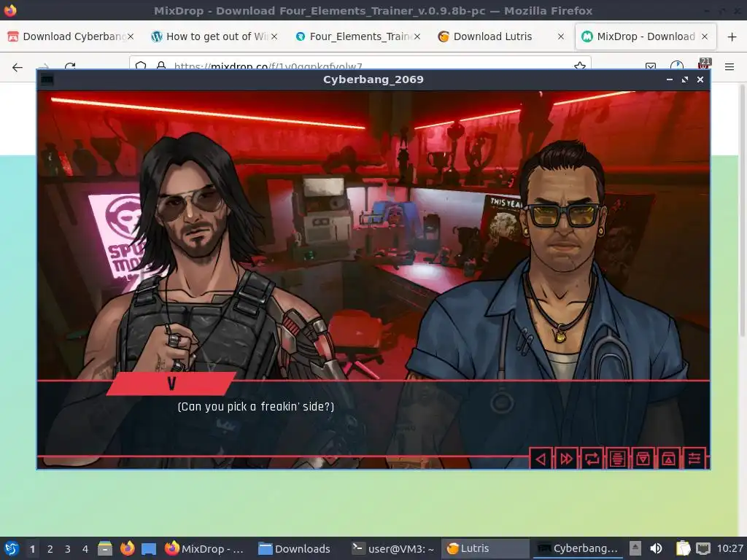
Task: Open the Save game icon
Action: [x=643, y=459]
